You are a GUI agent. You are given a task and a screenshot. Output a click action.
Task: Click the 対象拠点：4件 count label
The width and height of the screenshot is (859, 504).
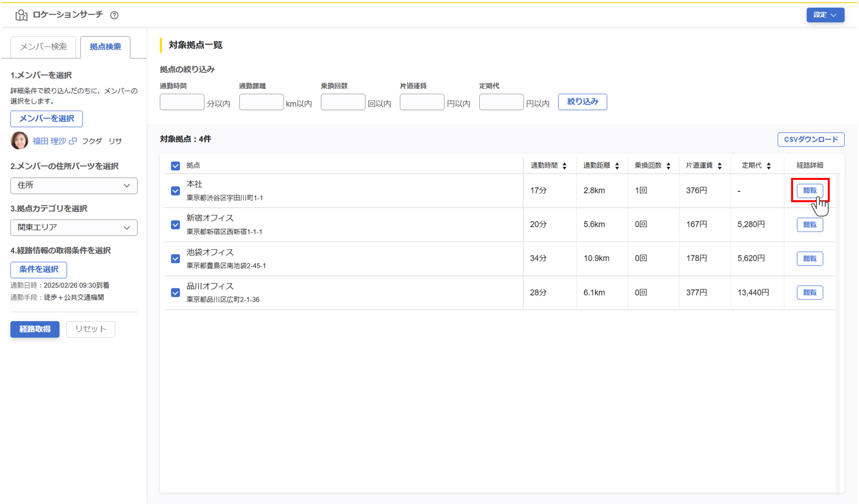click(185, 139)
